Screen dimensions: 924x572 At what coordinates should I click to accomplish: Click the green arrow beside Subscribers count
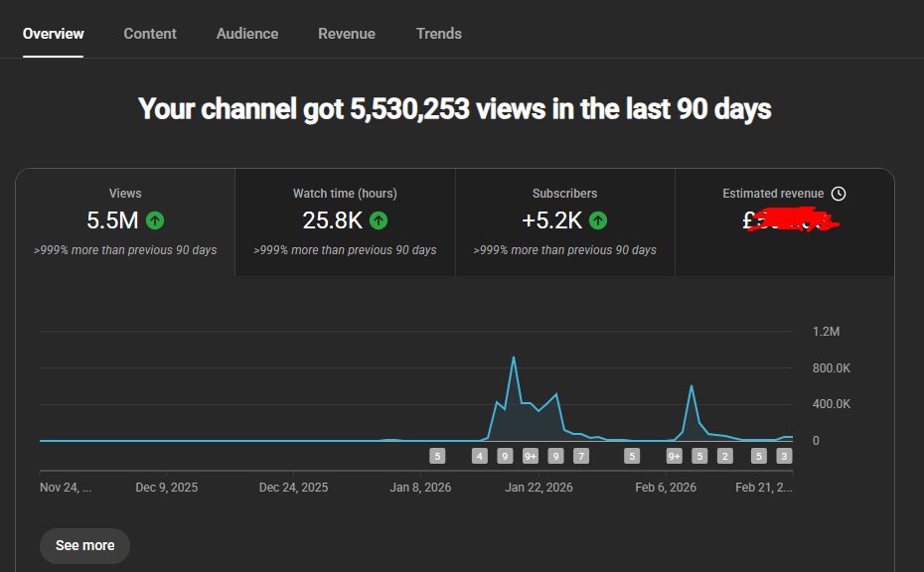[596, 220]
